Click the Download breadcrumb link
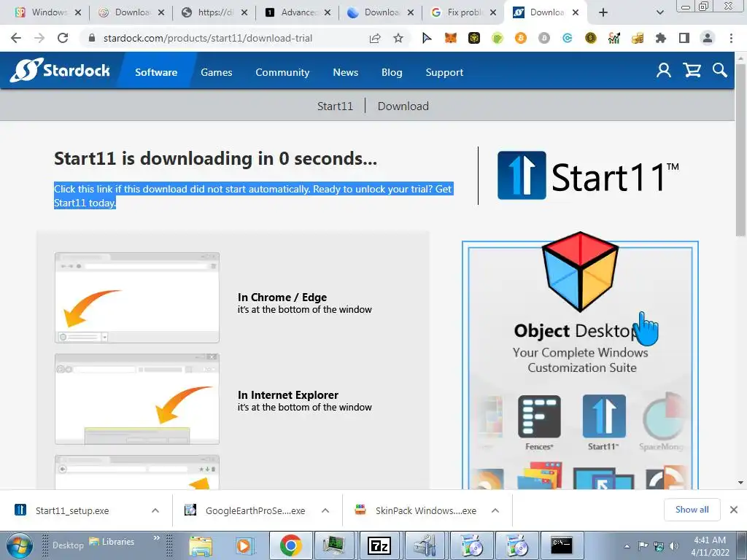This screenshot has height=560, width=747. 403,106
